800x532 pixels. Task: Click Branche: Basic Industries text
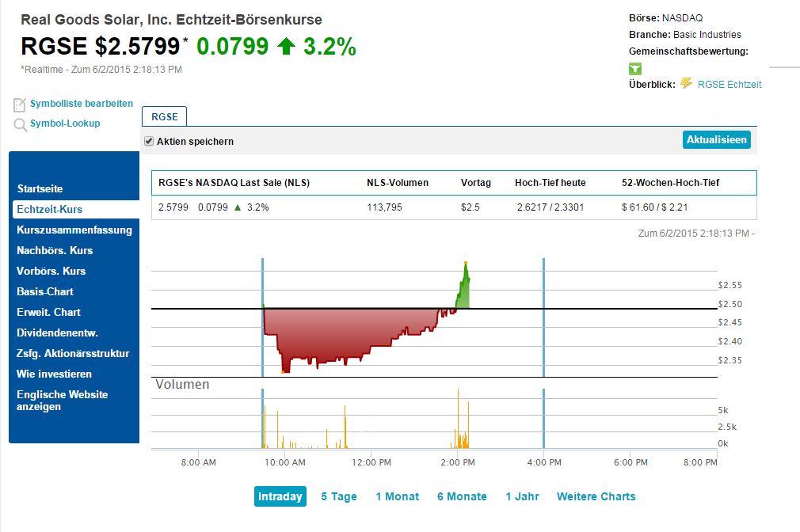pos(684,35)
